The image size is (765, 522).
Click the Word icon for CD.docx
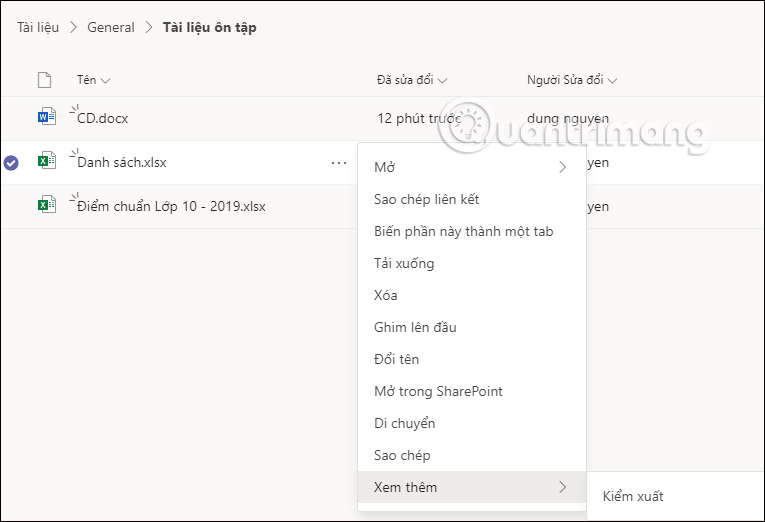[x=46, y=118]
